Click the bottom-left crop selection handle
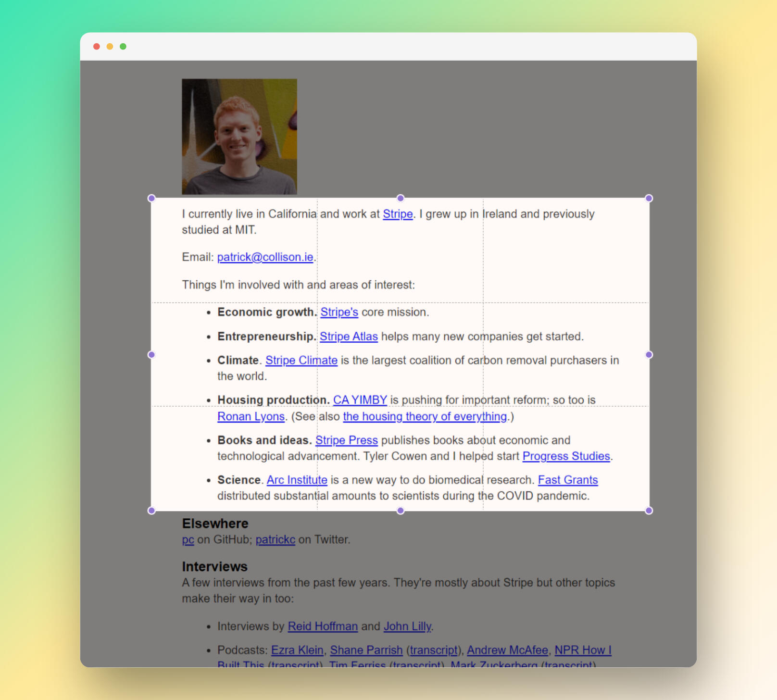Screen dimensions: 777x700 tap(151, 511)
